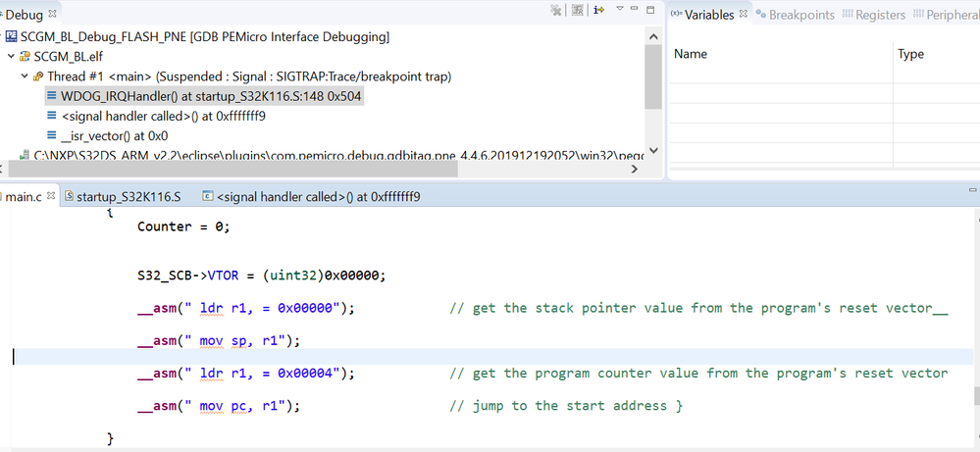The height and width of the screenshot is (452, 980).
Task: Click the Name column header
Action: [x=690, y=54]
